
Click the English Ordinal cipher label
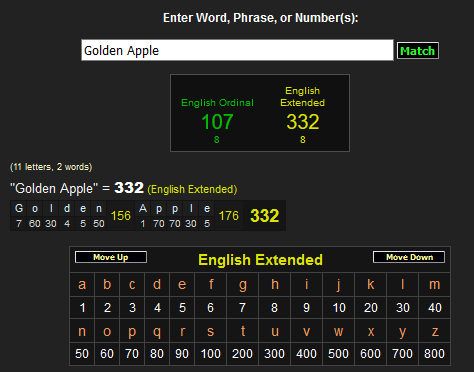(217, 103)
